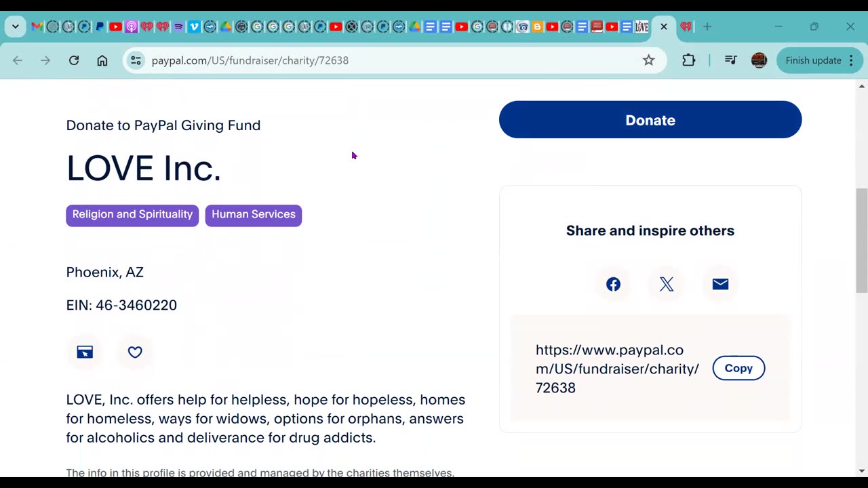Viewport: 868px width, 488px height.
Task: Click the vertical page scrollbar thumb
Action: pyautogui.click(x=862, y=241)
